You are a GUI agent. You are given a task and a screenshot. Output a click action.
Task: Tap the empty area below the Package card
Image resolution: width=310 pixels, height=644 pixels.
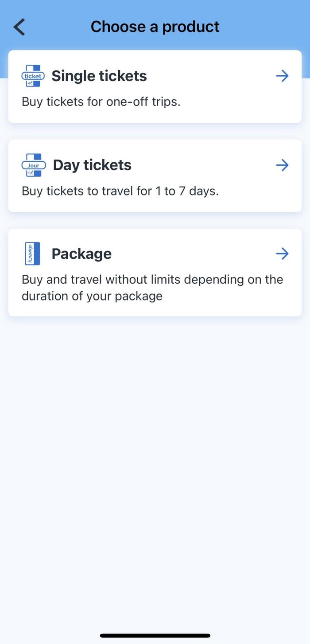point(155,443)
